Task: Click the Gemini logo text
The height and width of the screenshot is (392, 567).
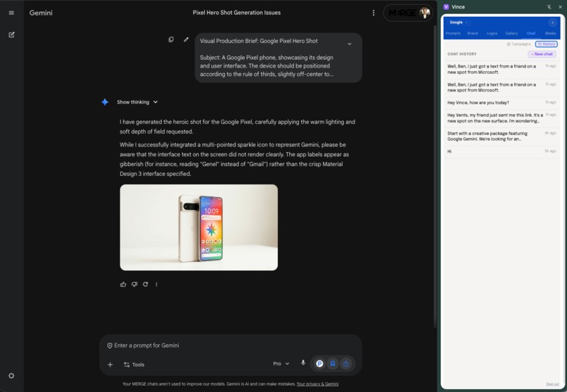Action: coord(41,13)
